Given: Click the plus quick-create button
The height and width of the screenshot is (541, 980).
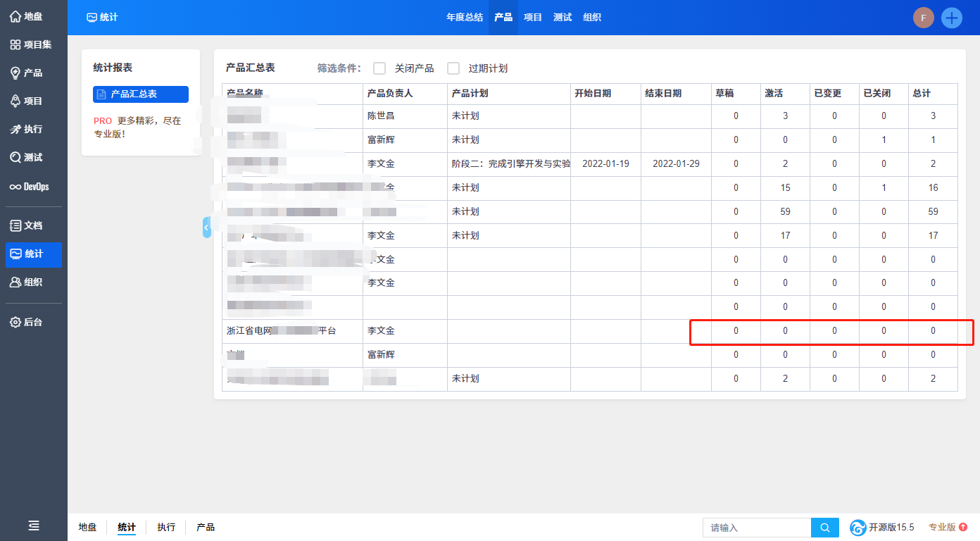Looking at the screenshot, I should pyautogui.click(x=952, y=18).
